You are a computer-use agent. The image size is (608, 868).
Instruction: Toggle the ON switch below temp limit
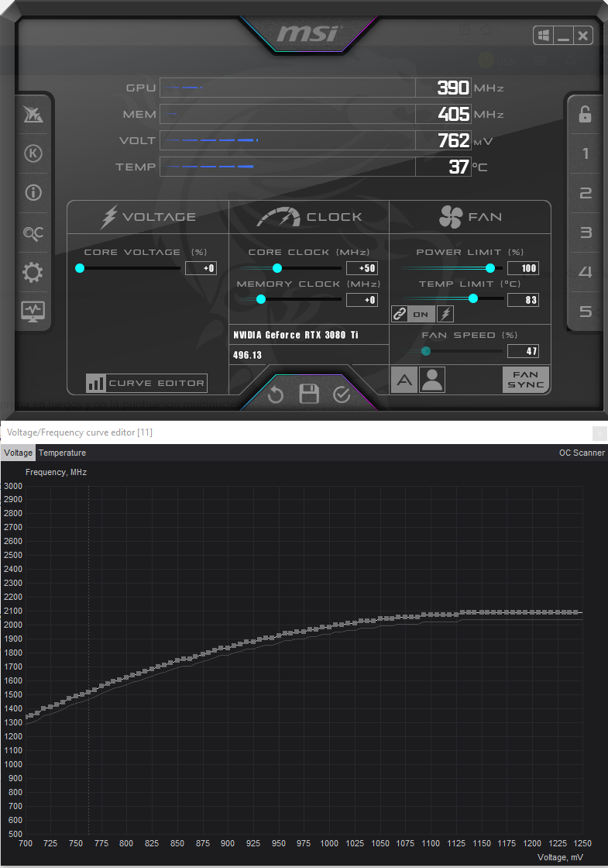pos(421,314)
